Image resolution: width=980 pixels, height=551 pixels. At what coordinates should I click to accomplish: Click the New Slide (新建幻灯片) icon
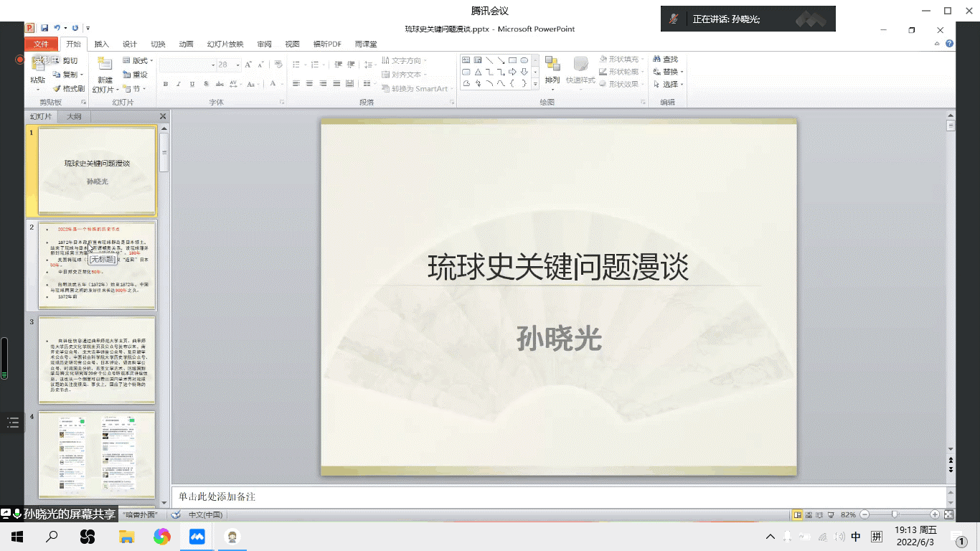(x=105, y=65)
